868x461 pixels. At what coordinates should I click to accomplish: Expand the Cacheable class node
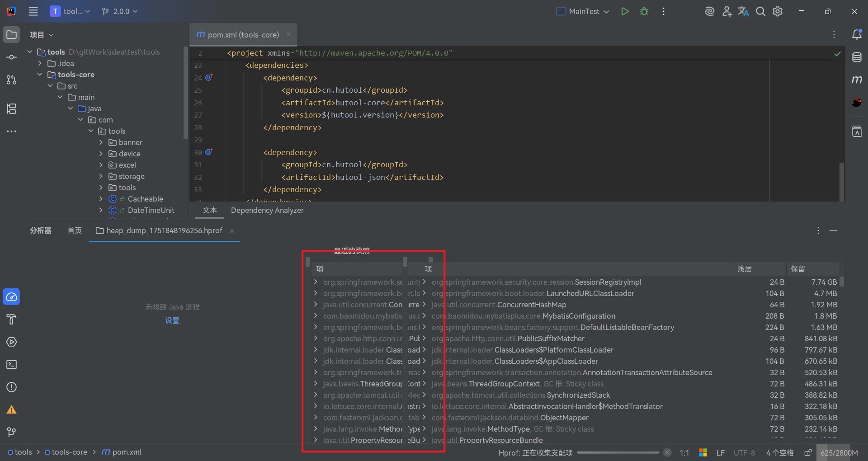pyautogui.click(x=101, y=199)
